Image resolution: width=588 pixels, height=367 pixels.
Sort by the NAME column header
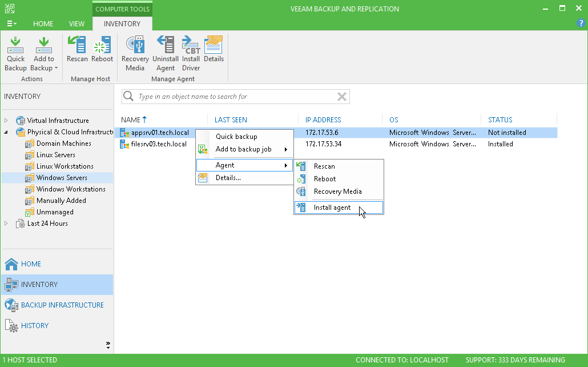[131, 120]
